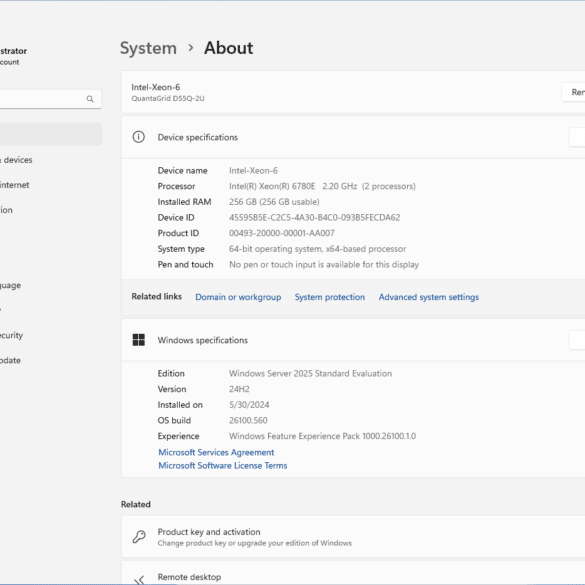Open Advanced system settings link
Image resolution: width=585 pixels, height=585 pixels.
tap(429, 297)
